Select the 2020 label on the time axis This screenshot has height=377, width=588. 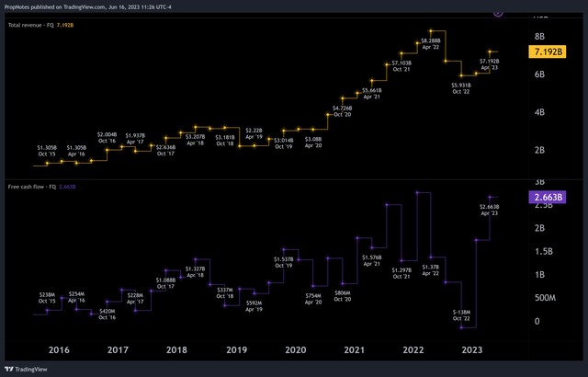click(296, 349)
